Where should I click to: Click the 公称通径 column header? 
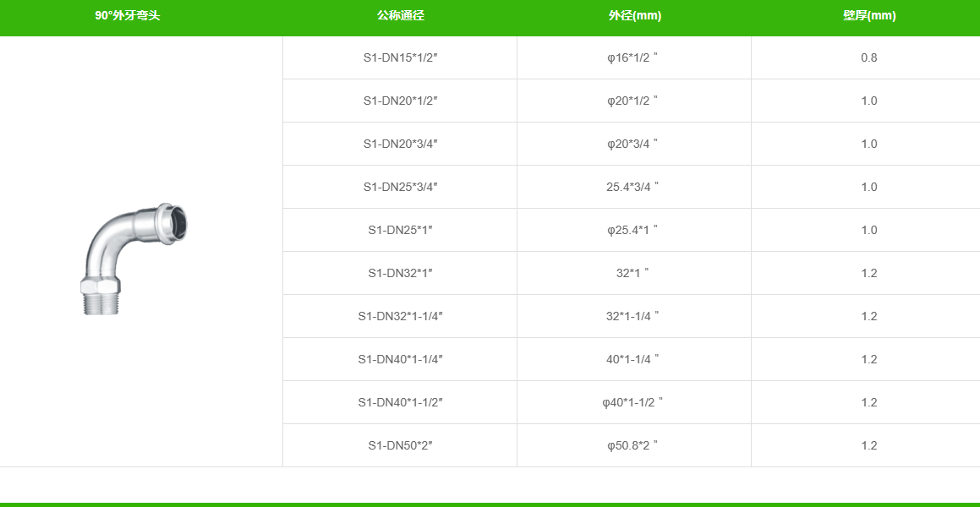[400, 16]
